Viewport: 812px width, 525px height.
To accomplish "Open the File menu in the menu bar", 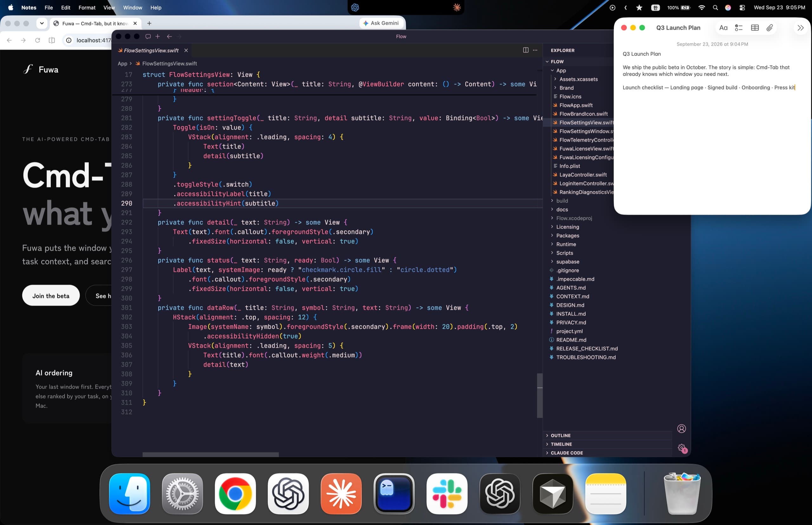I will click(49, 8).
